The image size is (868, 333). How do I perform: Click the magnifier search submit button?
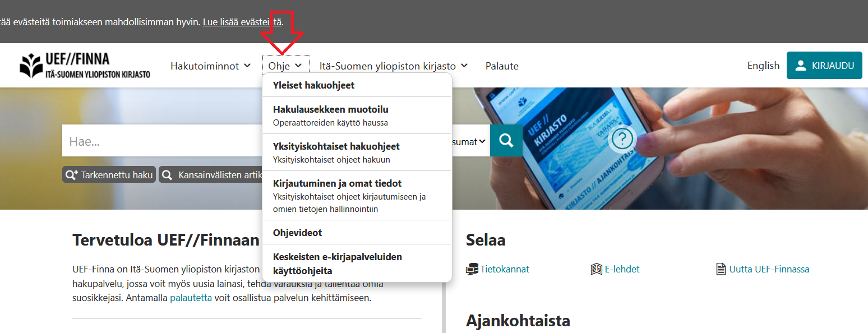tap(506, 141)
